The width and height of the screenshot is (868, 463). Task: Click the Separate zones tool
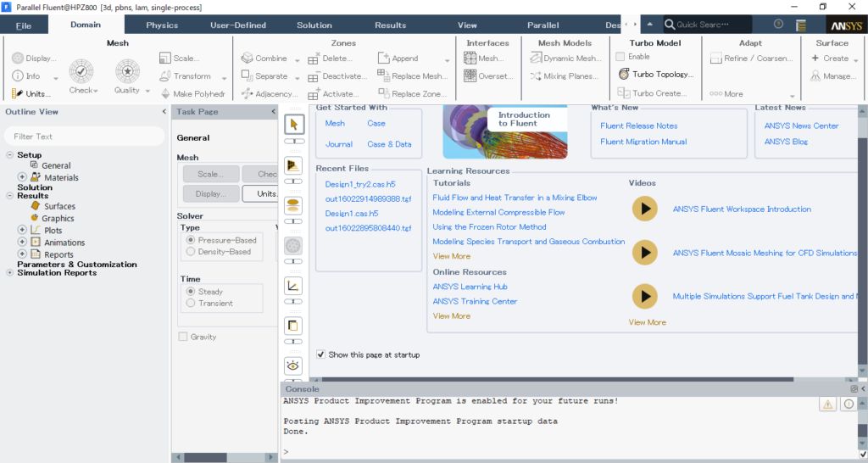coord(264,75)
